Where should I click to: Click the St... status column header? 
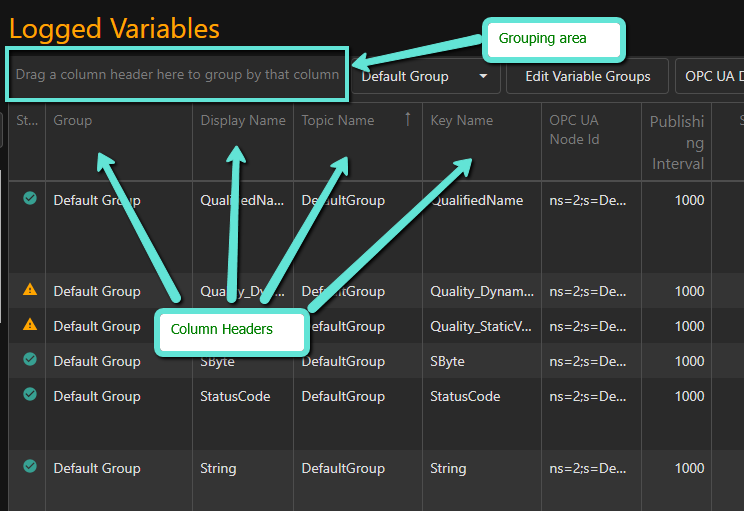pos(25,120)
